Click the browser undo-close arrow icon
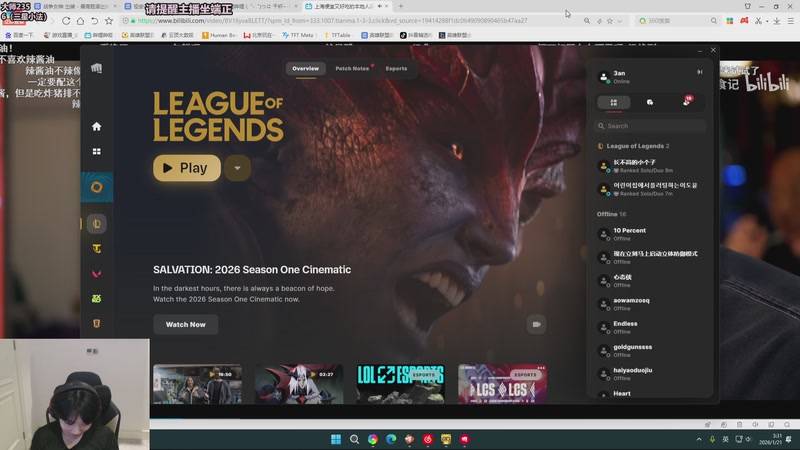The image size is (800, 450). pos(94,21)
